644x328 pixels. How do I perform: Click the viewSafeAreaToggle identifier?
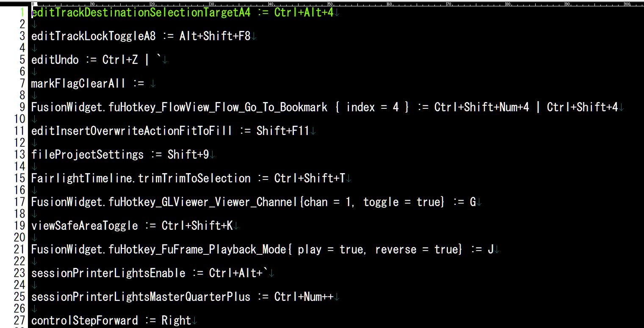[x=85, y=226]
